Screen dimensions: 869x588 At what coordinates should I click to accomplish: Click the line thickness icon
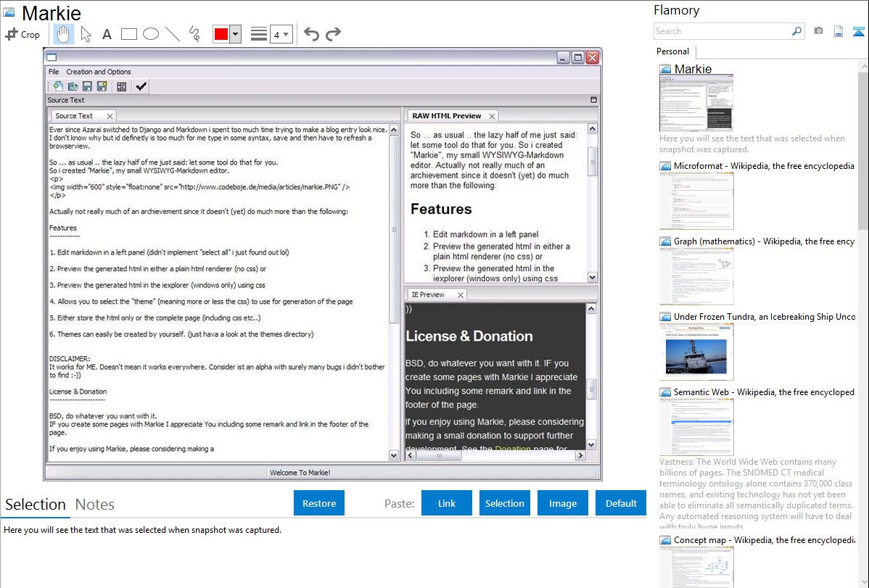pyautogui.click(x=259, y=34)
